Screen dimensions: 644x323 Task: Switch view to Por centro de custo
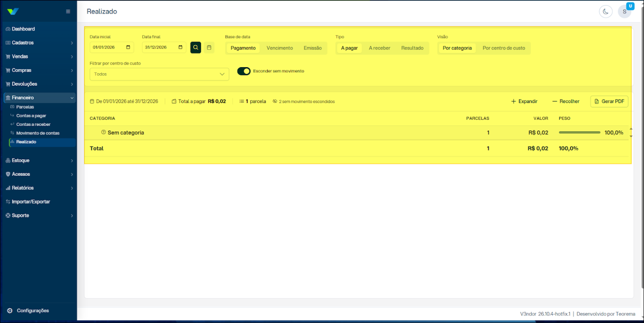pyautogui.click(x=504, y=48)
